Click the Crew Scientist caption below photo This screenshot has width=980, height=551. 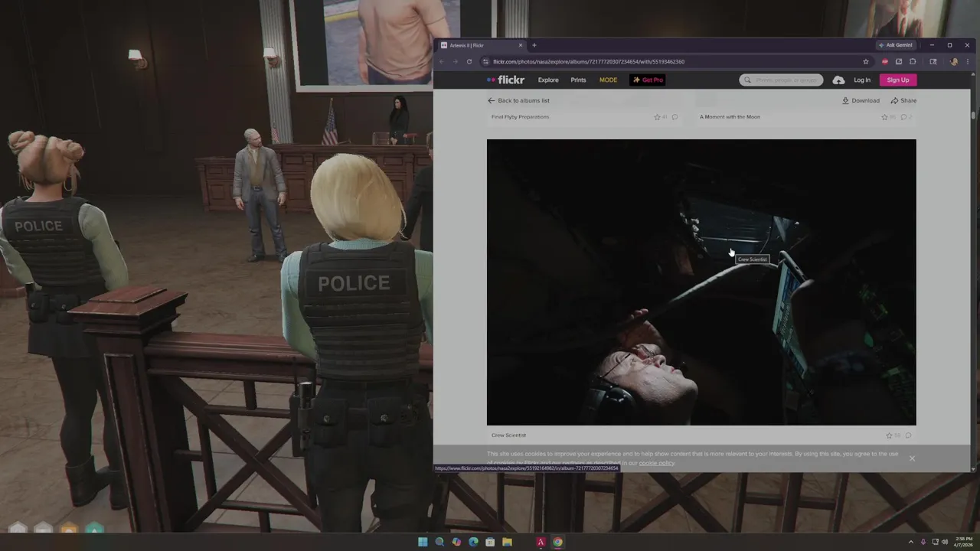click(x=508, y=435)
